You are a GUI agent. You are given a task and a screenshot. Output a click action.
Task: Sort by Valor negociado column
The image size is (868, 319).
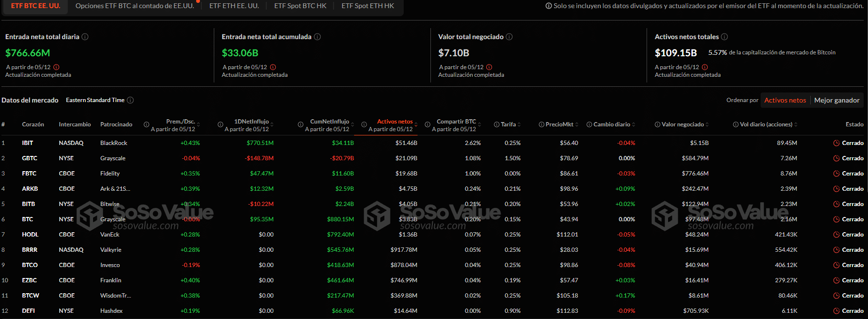[x=707, y=124]
